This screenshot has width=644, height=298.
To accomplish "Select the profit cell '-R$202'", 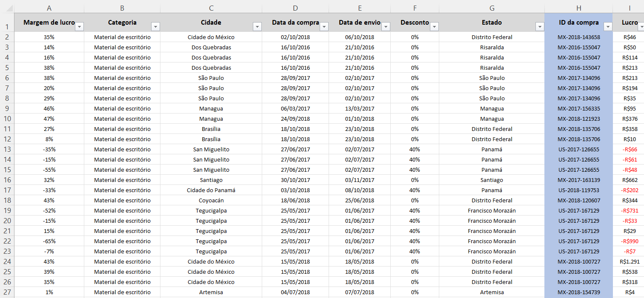I will click(x=629, y=190).
